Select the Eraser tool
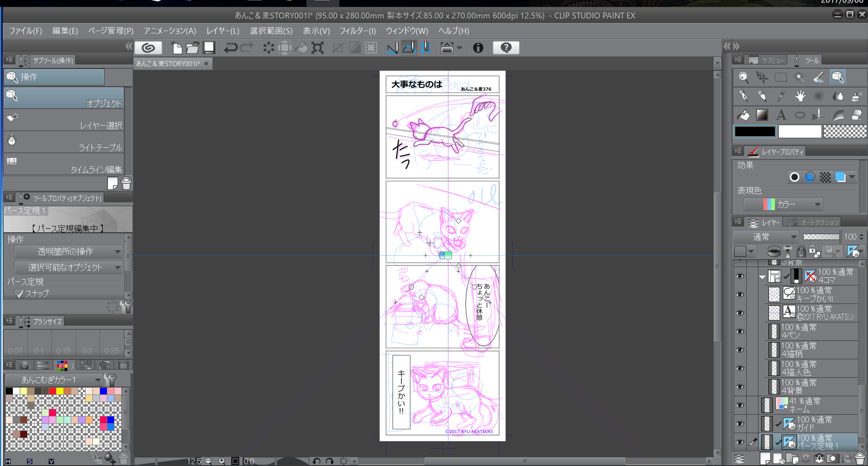Image resolution: width=868 pixels, height=466 pixels. click(857, 115)
